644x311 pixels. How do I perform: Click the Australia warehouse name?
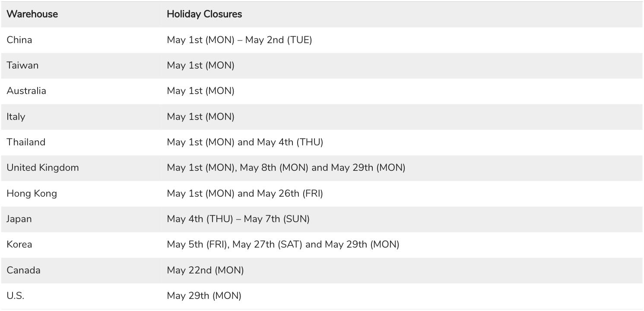point(26,91)
